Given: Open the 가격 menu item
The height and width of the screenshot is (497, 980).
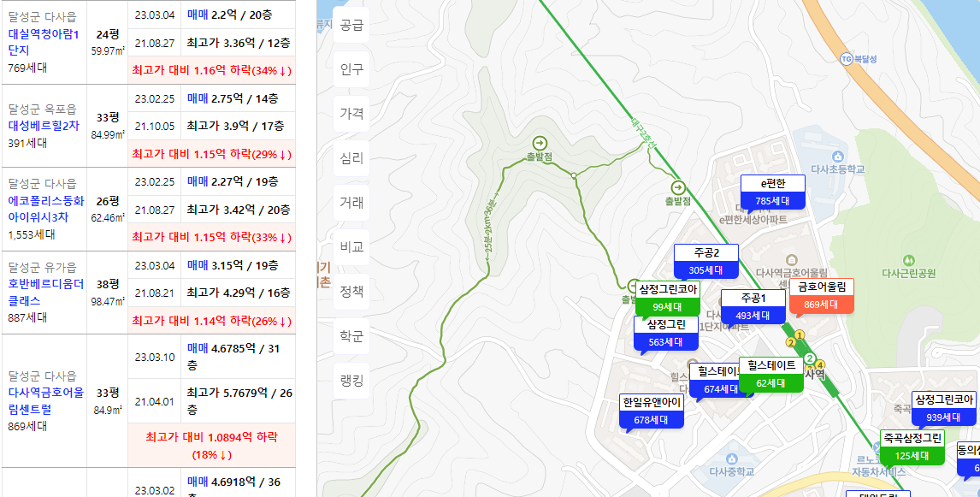Looking at the screenshot, I should (351, 114).
